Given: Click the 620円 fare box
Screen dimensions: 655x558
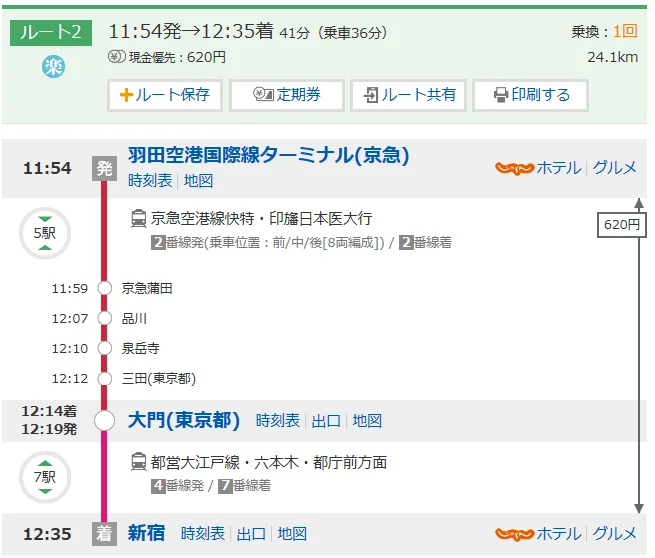Looking at the screenshot, I should (622, 225).
